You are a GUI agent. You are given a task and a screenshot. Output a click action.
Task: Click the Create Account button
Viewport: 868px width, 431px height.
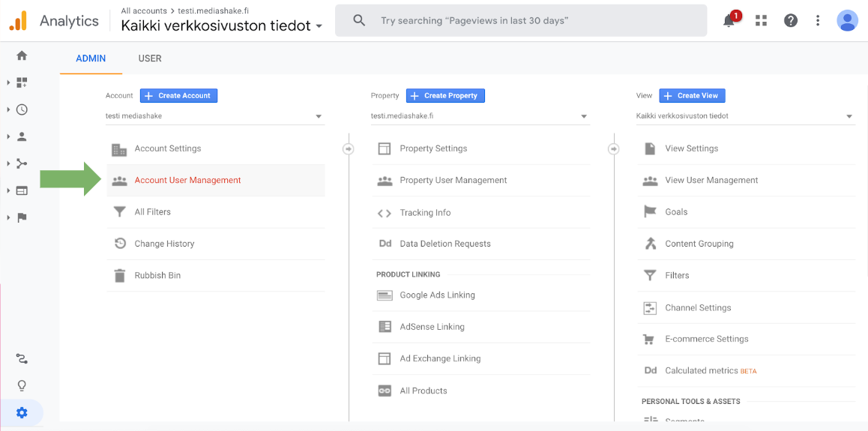click(x=179, y=96)
